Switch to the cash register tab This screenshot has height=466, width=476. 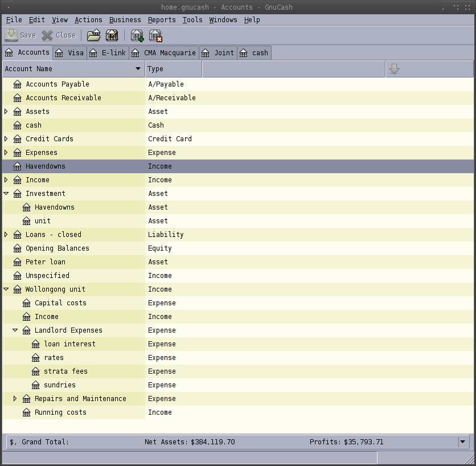pyautogui.click(x=254, y=53)
